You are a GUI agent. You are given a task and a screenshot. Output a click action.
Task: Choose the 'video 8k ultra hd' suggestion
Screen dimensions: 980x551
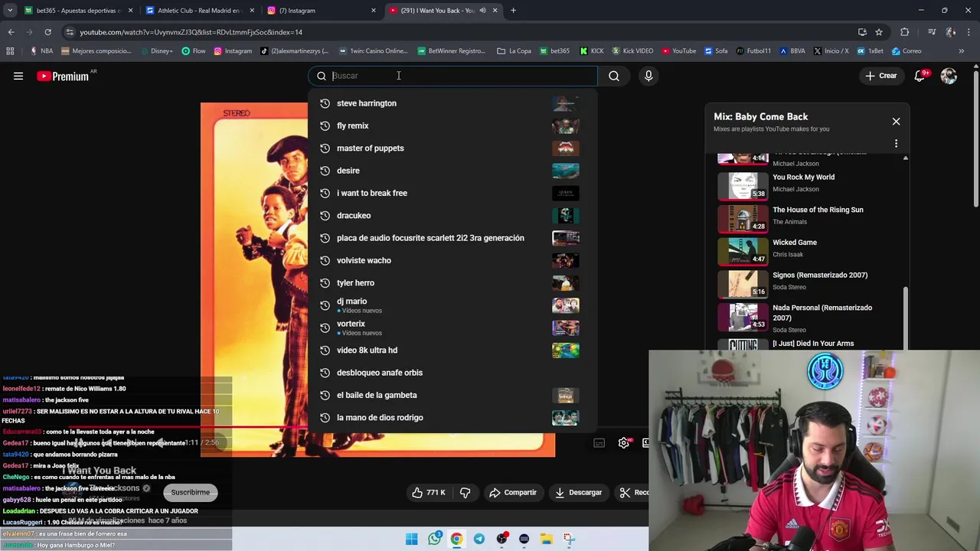pos(452,350)
